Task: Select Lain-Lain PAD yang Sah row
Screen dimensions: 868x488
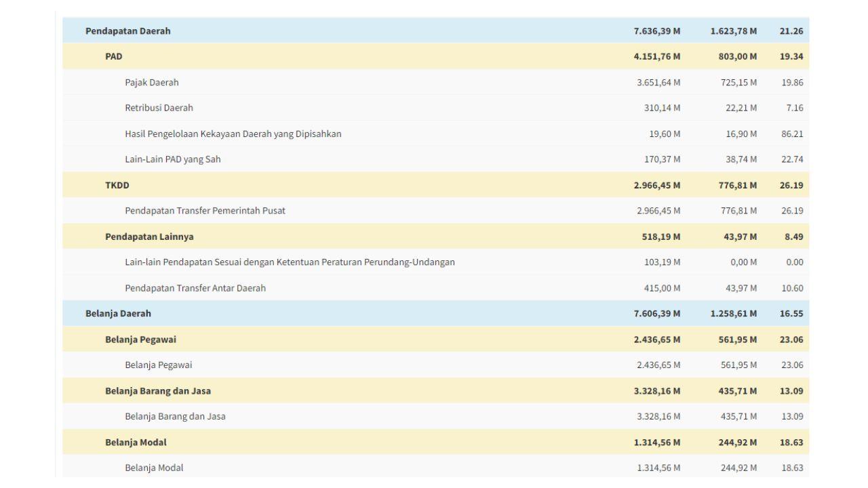Action: (x=172, y=160)
